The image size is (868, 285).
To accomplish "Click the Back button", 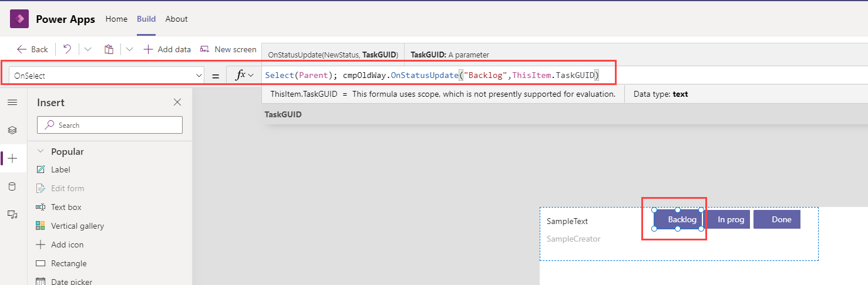I will tap(32, 49).
